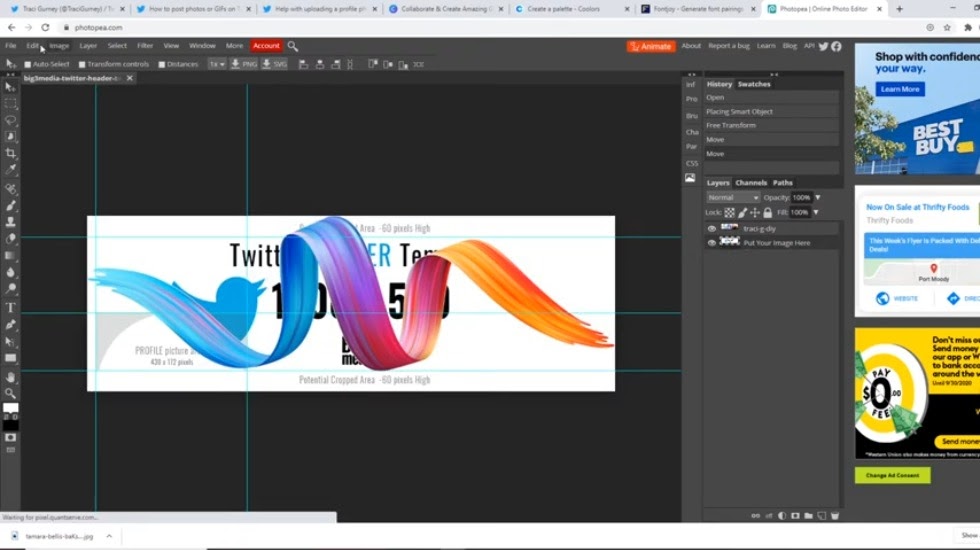Select the Type tool

10,308
